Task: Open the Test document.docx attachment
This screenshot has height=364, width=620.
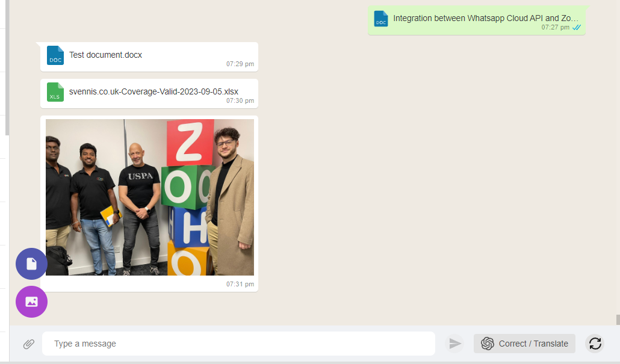Action: coord(149,57)
